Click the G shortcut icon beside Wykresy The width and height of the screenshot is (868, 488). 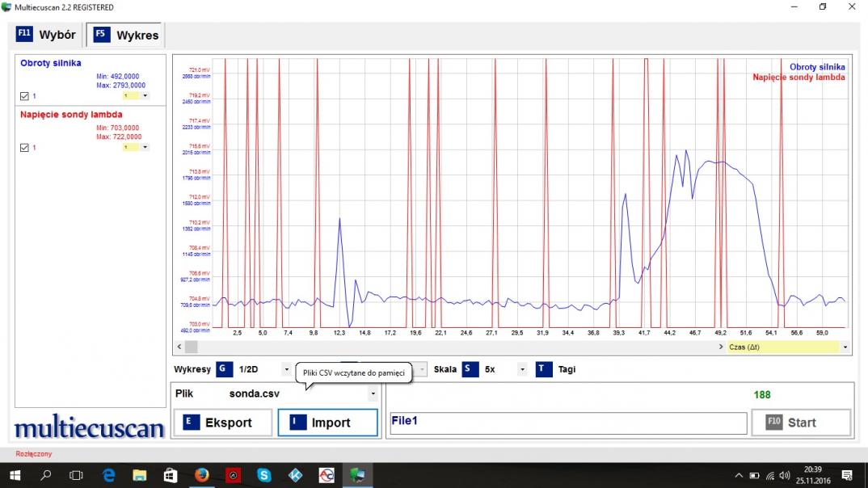click(224, 369)
